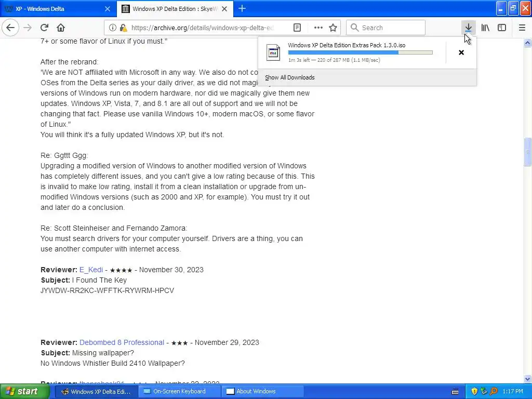532x399 pixels.
Task: Click the magnifier tray icon
Action: click(494, 391)
